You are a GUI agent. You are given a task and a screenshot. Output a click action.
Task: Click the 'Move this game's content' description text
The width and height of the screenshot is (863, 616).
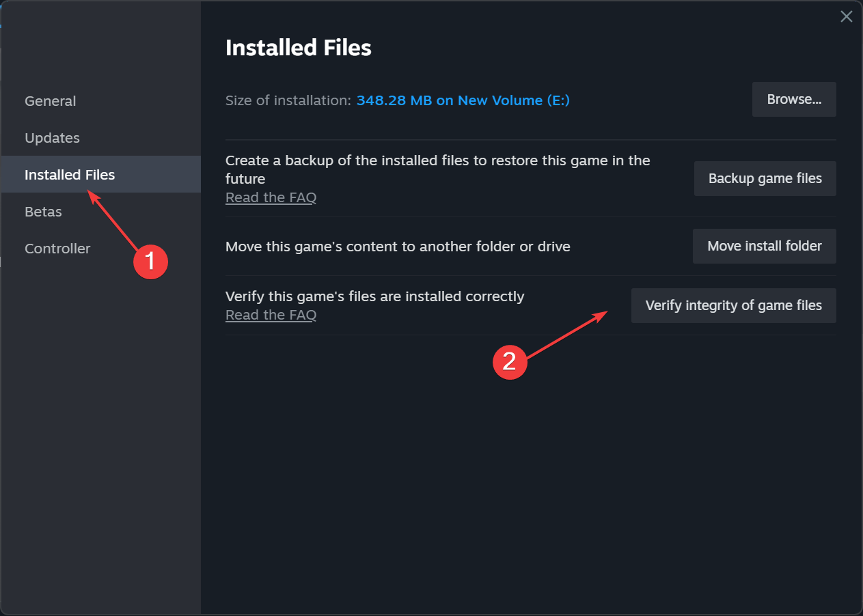pyautogui.click(x=398, y=246)
